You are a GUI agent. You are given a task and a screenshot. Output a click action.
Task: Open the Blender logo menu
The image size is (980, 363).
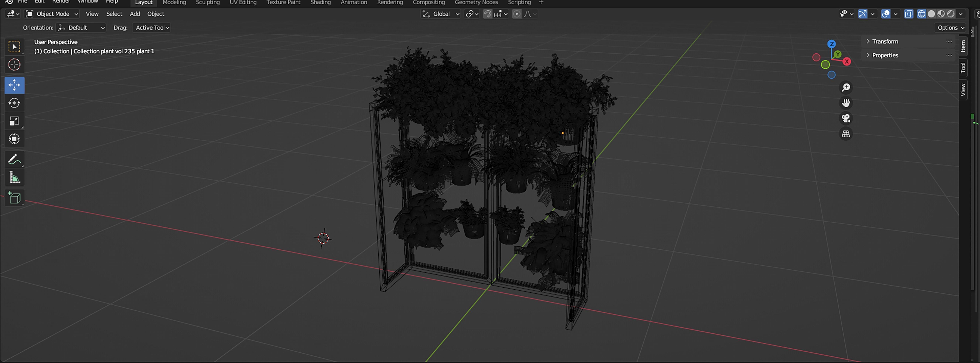9,2
